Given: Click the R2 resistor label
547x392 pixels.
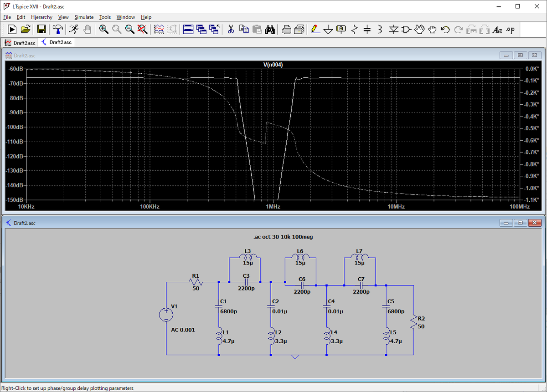Looking at the screenshot, I should coord(421,318).
